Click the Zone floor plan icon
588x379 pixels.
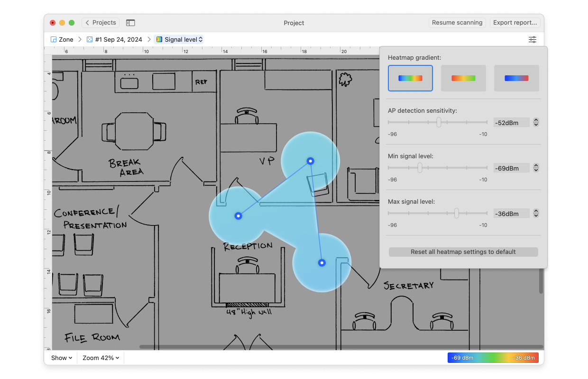[x=54, y=40]
